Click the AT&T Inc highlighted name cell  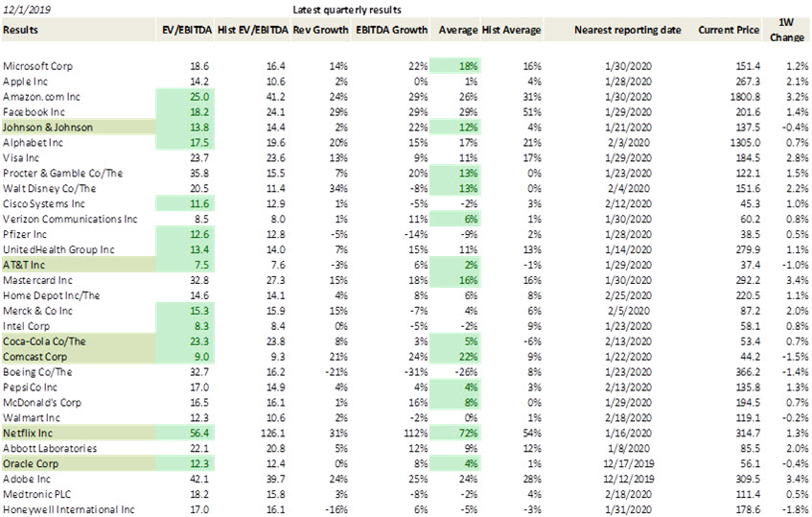click(x=79, y=266)
